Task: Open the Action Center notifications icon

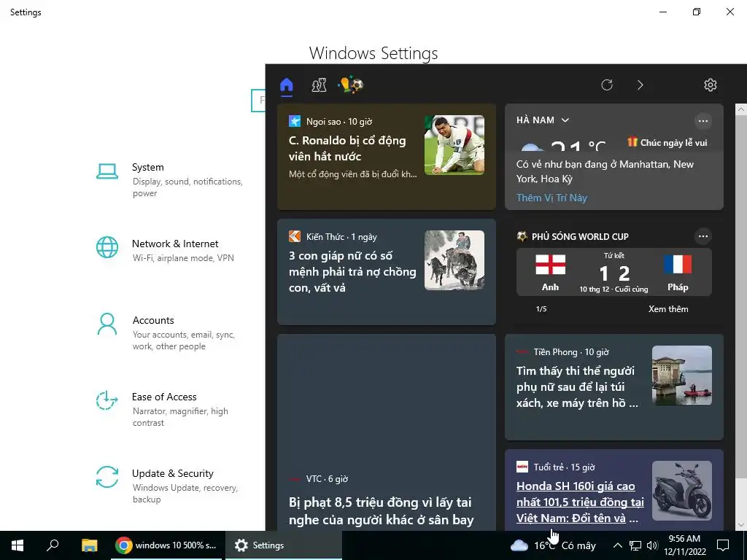Action: coord(723,545)
